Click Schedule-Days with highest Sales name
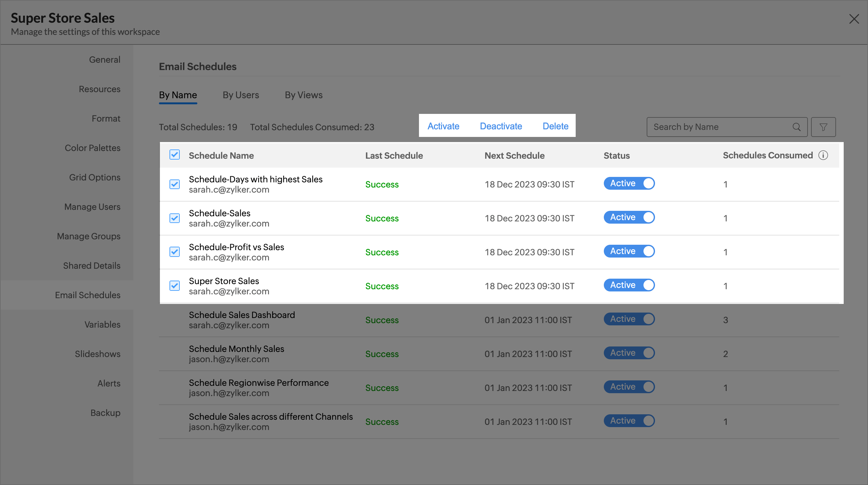Screen dimensions: 868x485 point(256,179)
